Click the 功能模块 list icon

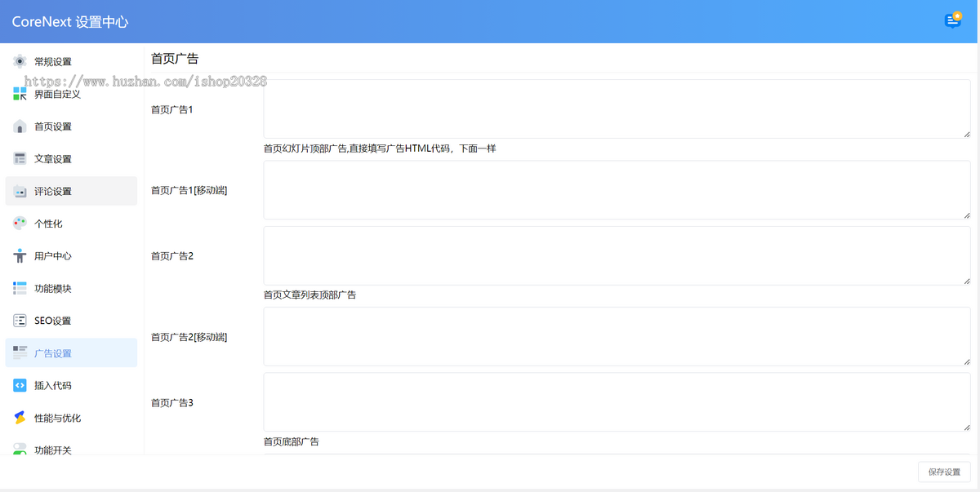[x=20, y=288]
